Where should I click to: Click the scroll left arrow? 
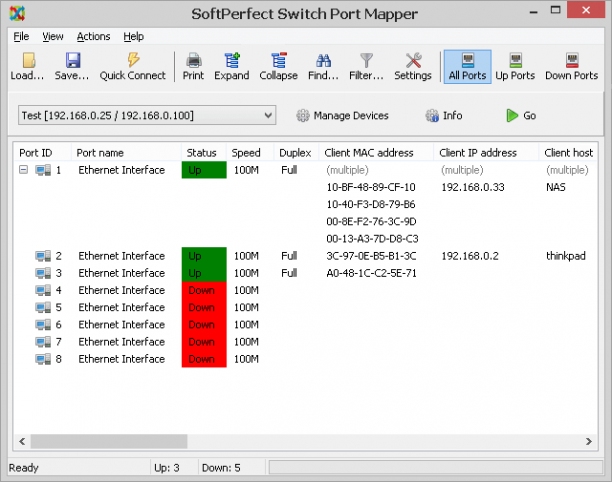point(22,441)
